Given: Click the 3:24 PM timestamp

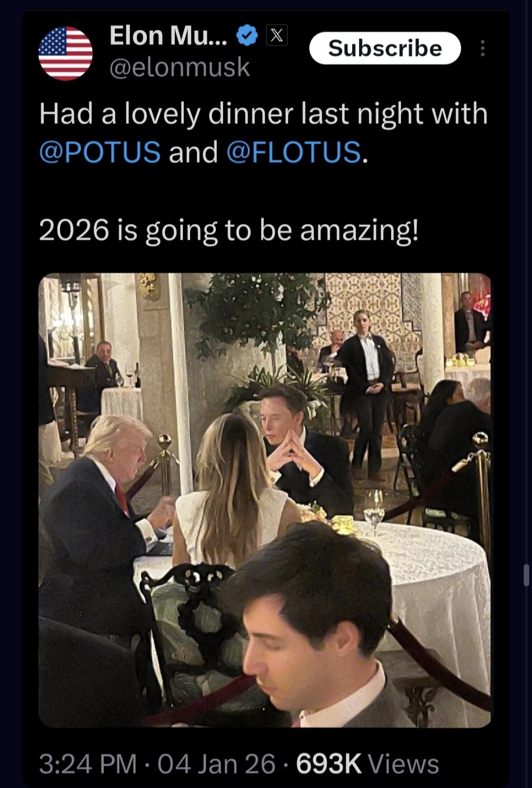Looking at the screenshot, I should pyautogui.click(x=88, y=764).
